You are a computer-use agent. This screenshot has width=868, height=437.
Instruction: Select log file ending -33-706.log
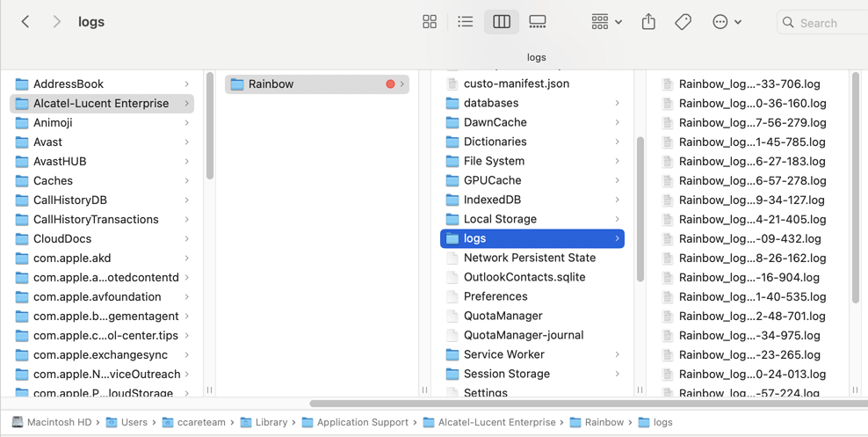point(750,84)
